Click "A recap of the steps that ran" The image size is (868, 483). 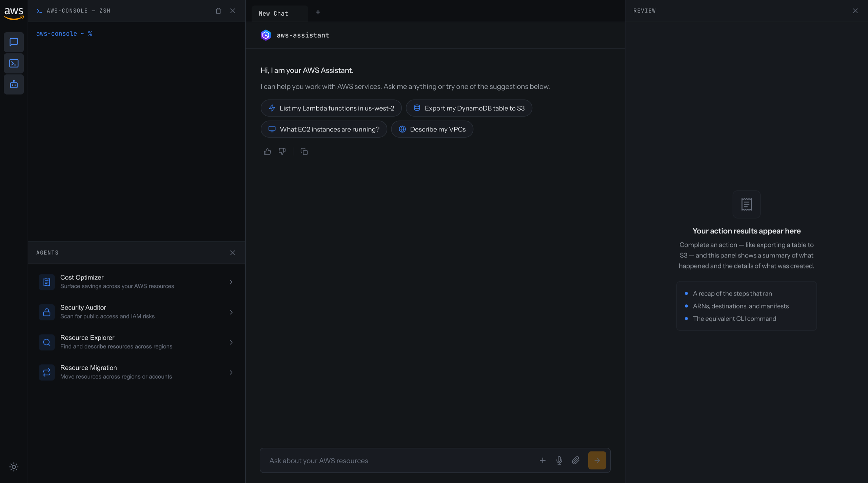point(732,294)
